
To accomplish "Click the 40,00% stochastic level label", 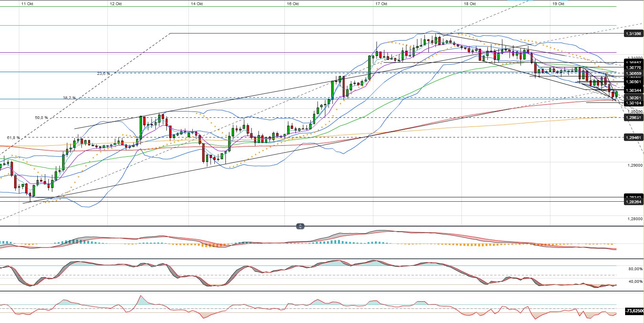I will tap(635, 282).
